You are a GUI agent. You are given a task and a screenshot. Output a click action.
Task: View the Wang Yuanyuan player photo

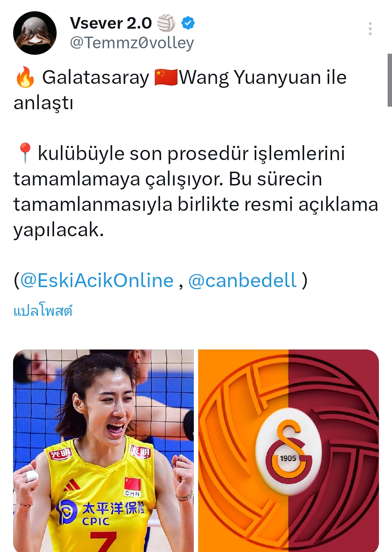(x=103, y=451)
